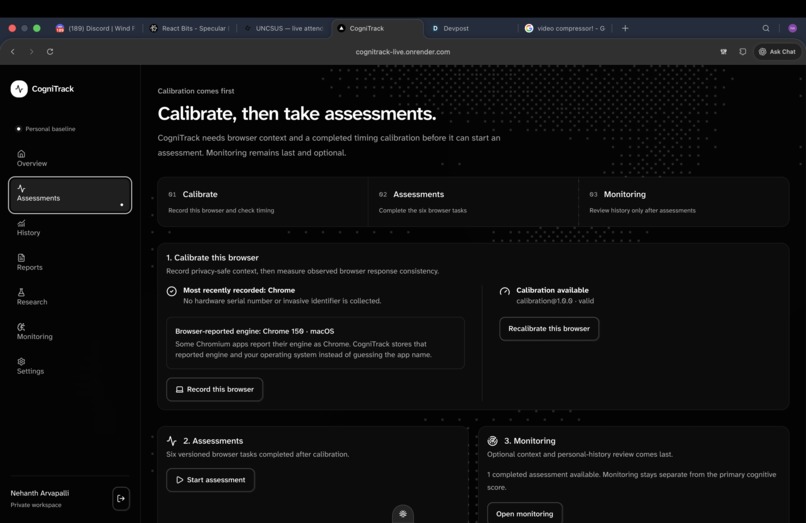Screen dimensions: 806x523
Task: Click the calibration@1.0.0 valid status text
Action: (x=555, y=301)
